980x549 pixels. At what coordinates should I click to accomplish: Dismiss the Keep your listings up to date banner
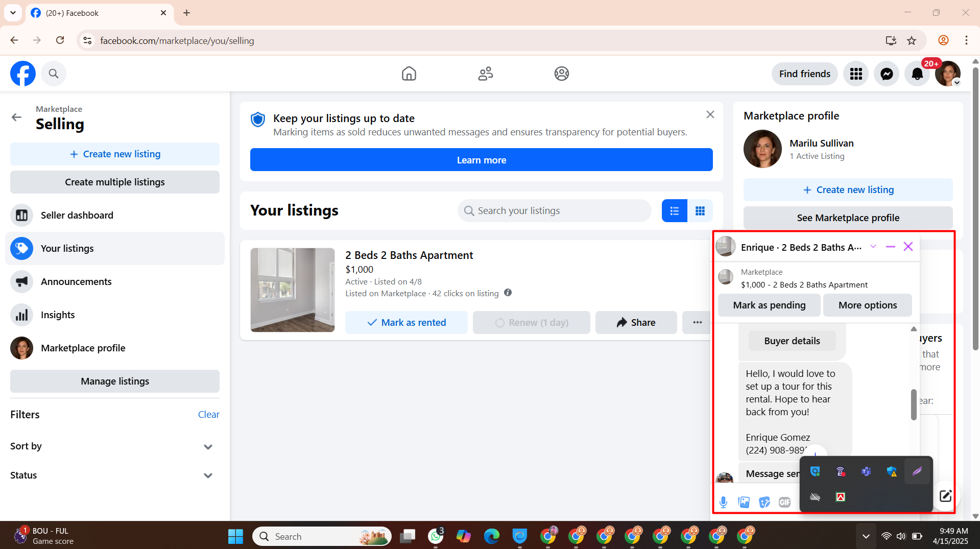click(x=710, y=114)
